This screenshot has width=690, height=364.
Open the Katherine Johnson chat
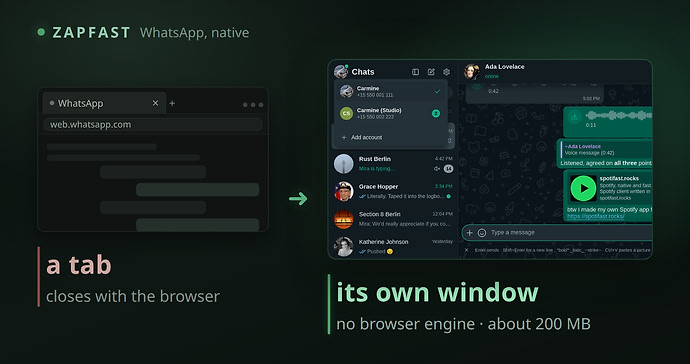[x=393, y=246]
